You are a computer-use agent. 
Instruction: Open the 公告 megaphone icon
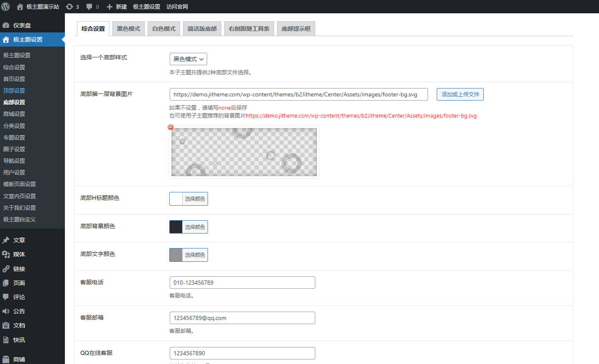click(x=6, y=311)
